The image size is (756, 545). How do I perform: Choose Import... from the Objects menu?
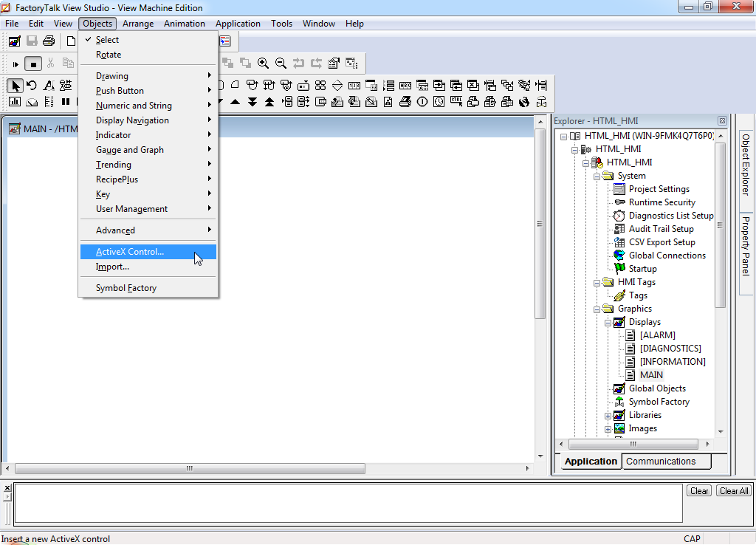(148, 267)
